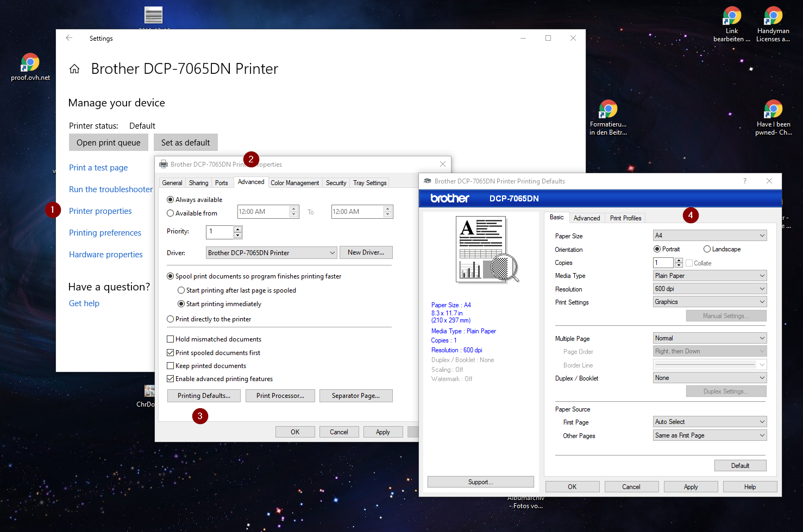Open the Duplex / Booklet dropdown
Image resolution: width=803 pixels, height=532 pixels.
pyautogui.click(x=710, y=378)
